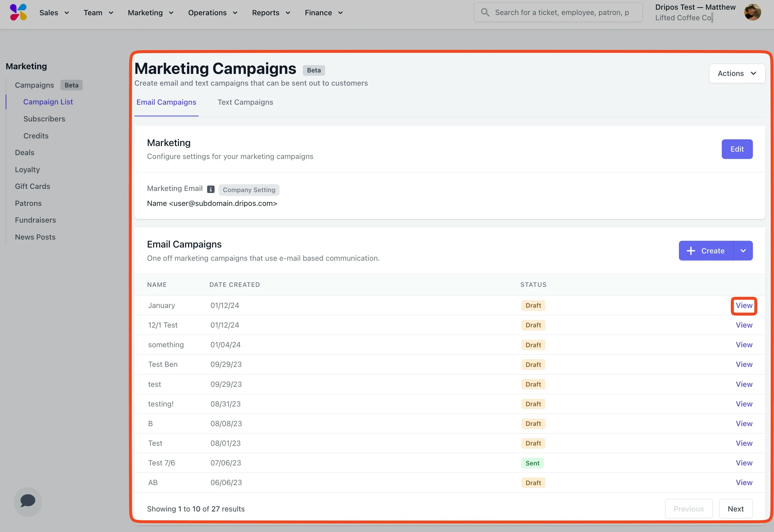This screenshot has height=532, width=774.
Task: Create a new email campaign
Action: click(x=706, y=251)
